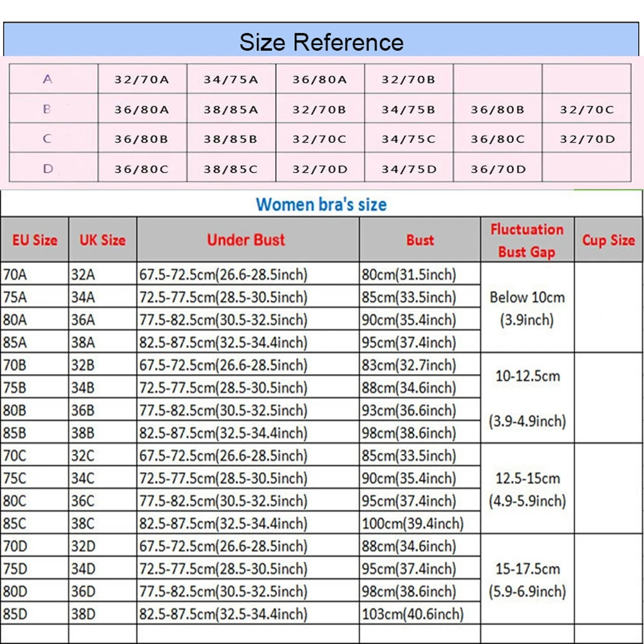Select the "15-17.5cm (5.9-6.9inch)" gap cell
The image size is (644, 644).
tap(527, 580)
